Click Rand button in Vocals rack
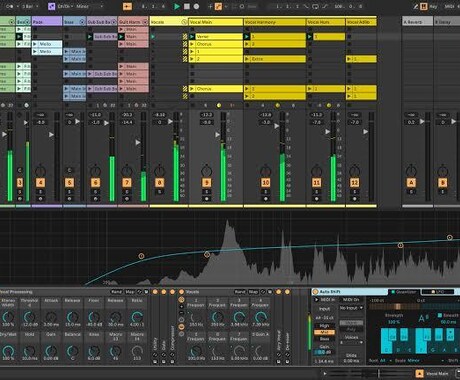Image resolution: width=460 pixels, height=380 pixels. point(240,292)
